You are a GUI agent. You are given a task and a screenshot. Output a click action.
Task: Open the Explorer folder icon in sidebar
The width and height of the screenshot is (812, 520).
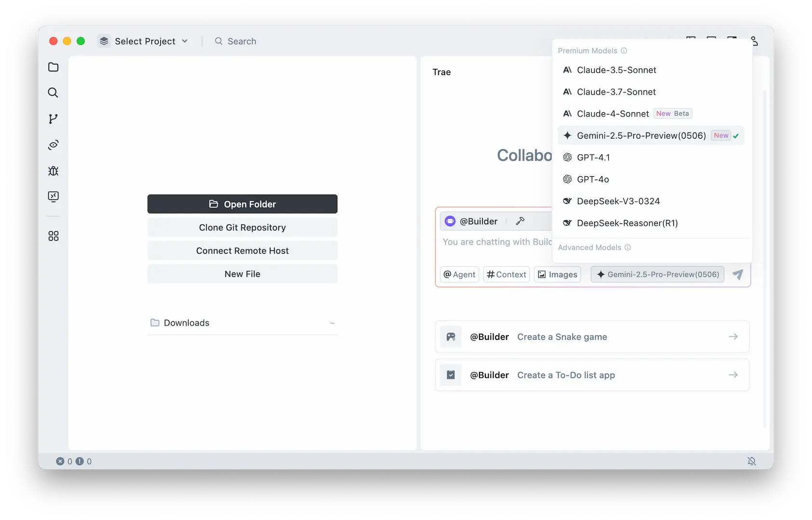[x=53, y=67]
